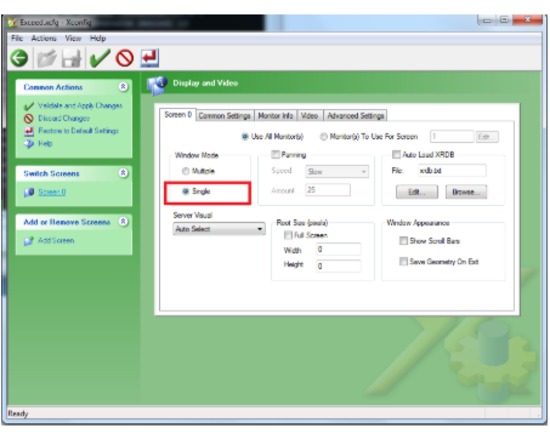Select Monitor(s) To Use For Screen option

tap(323, 137)
